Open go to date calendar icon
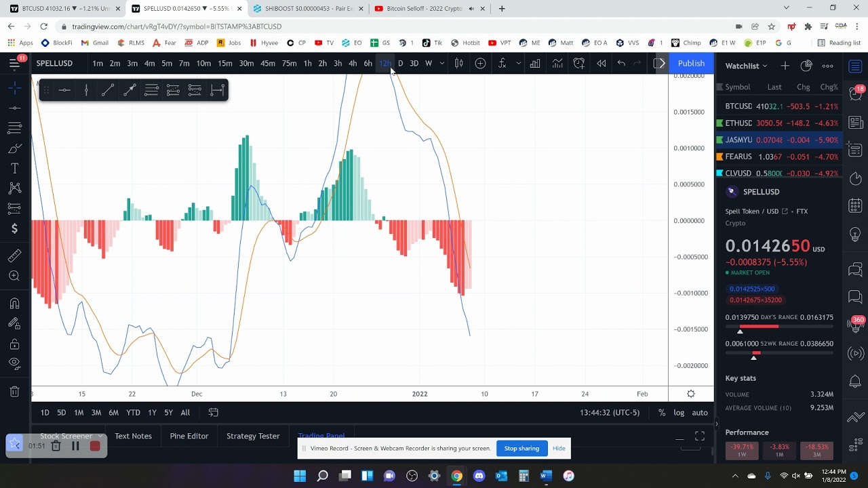The image size is (868, 488). [213, 412]
